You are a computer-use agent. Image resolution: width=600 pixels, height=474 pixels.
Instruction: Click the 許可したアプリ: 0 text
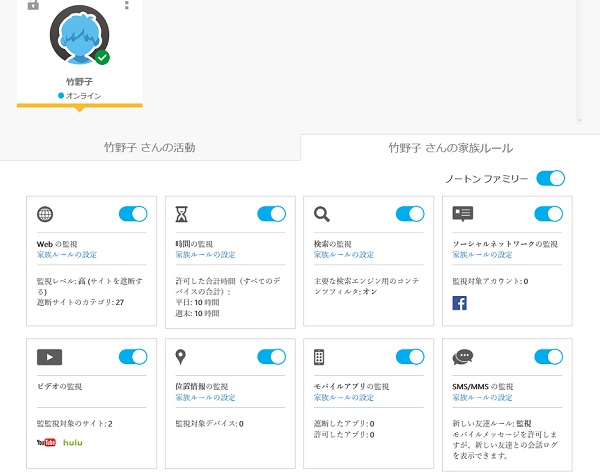(x=344, y=435)
